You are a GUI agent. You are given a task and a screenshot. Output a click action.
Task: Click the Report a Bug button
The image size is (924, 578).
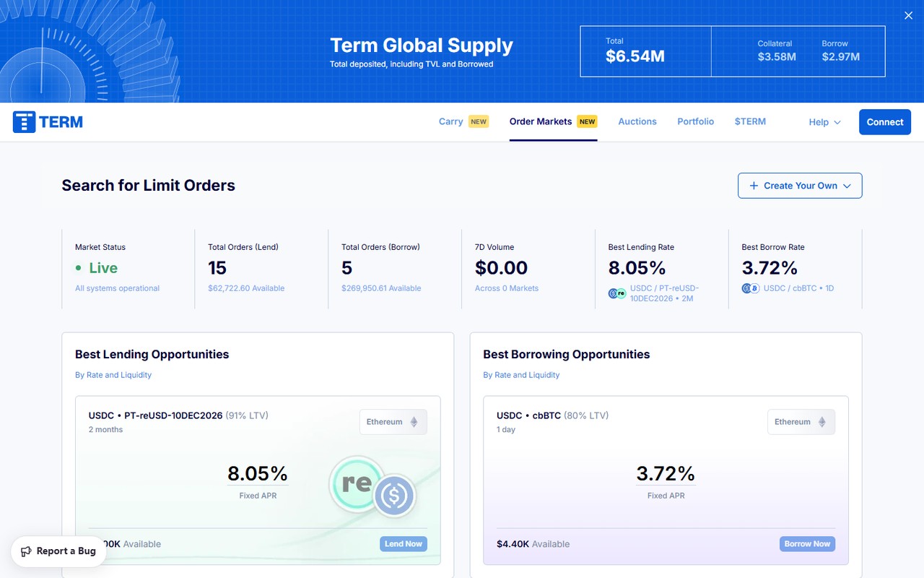(58, 551)
